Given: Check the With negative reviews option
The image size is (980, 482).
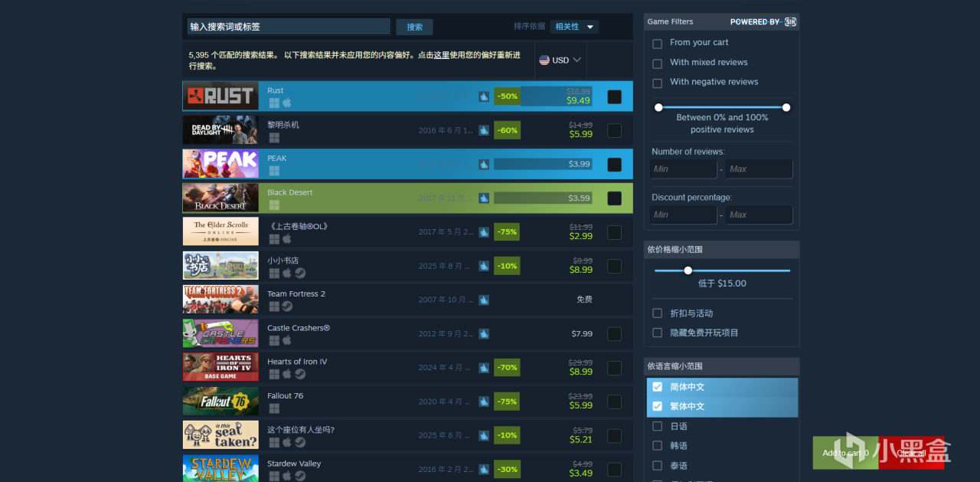Looking at the screenshot, I should (657, 83).
